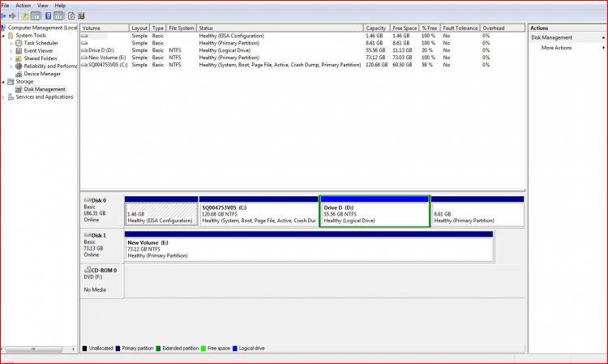Click the Task Scheduler clock icon
The image size is (608, 364).
[19, 43]
